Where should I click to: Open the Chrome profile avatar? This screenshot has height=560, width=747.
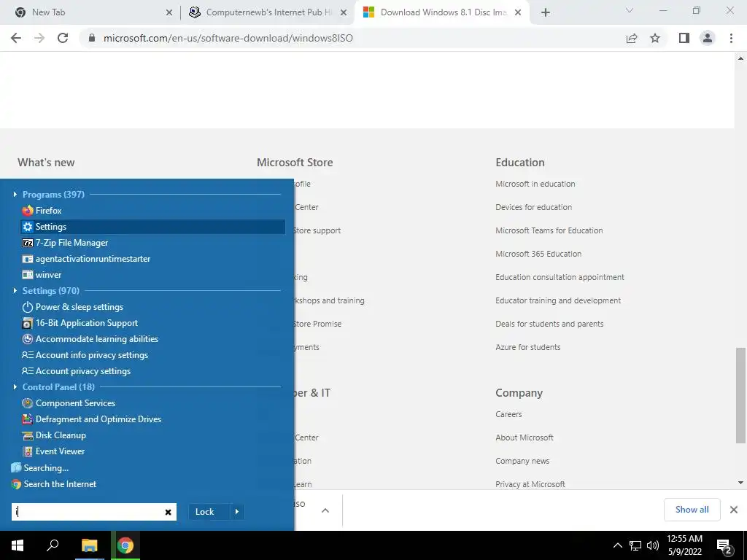point(708,38)
